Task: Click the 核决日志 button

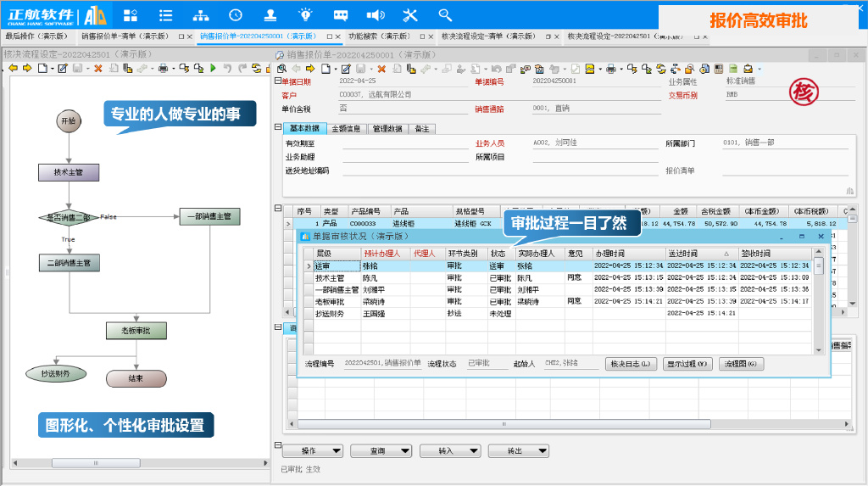Action: (x=631, y=364)
